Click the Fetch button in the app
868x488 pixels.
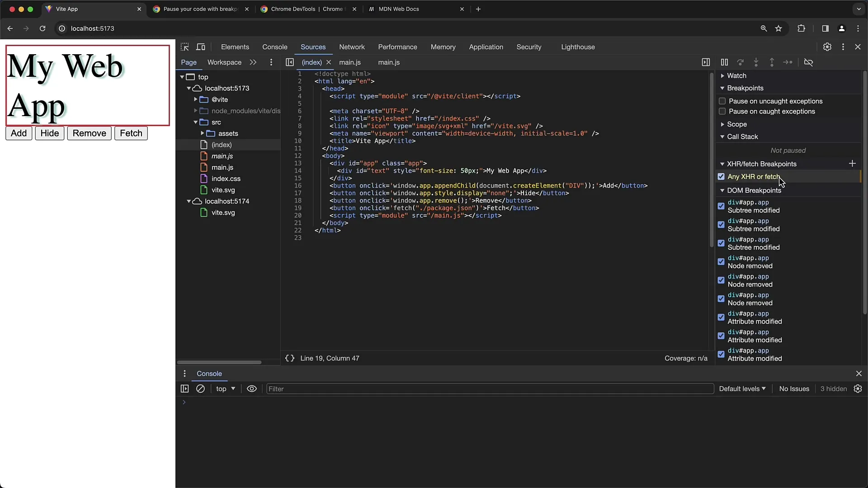131,133
